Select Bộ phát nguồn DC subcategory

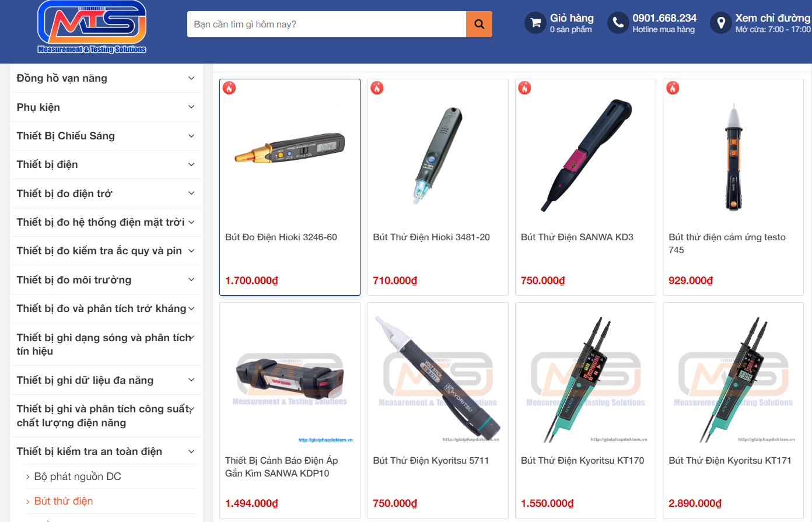point(78,477)
